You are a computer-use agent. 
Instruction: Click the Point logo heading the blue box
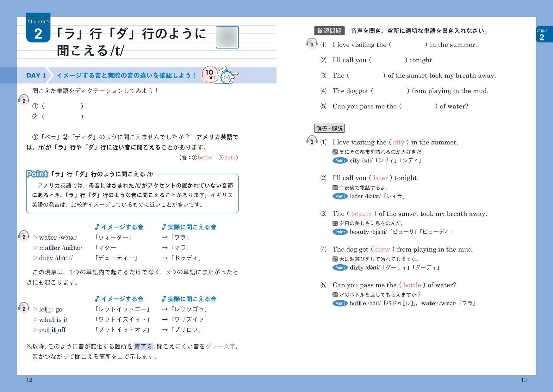[37, 174]
